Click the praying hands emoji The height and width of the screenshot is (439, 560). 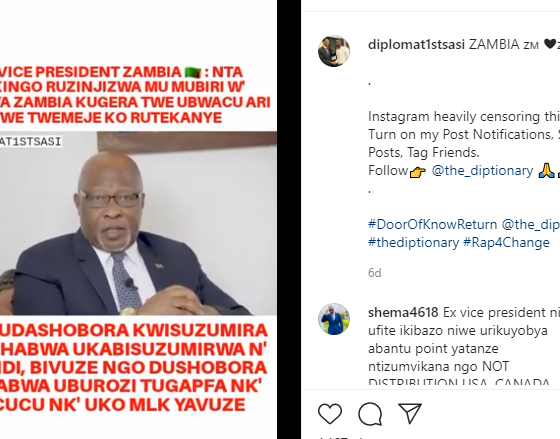point(544,170)
